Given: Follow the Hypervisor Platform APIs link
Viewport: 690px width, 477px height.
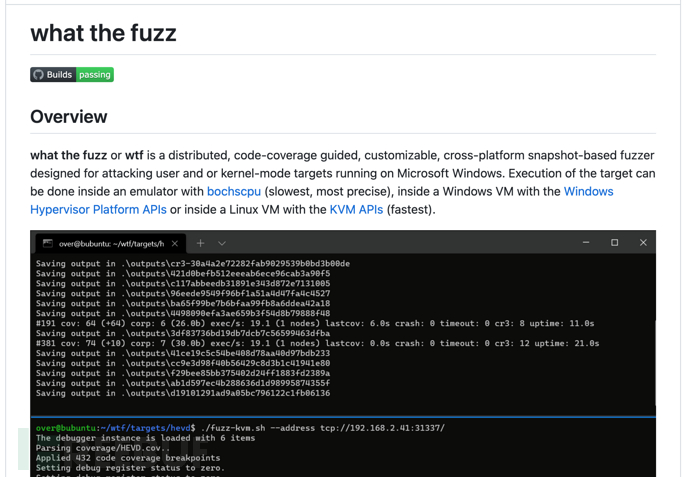Looking at the screenshot, I should click(x=98, y=209).
